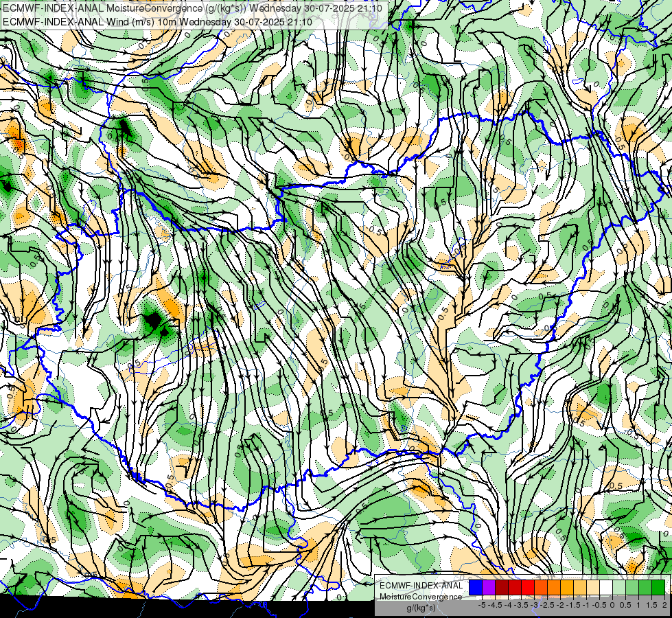The width and height of the screenshot is (672, 618).
Task: Click the legend value -2.5
Action: (x=547, y=605)
